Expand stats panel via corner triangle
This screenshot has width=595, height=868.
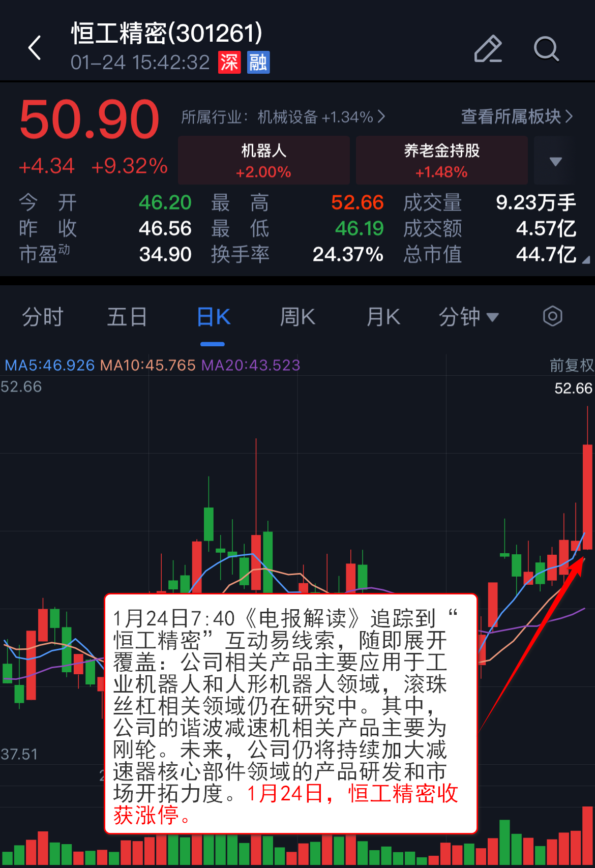(585, 259)
